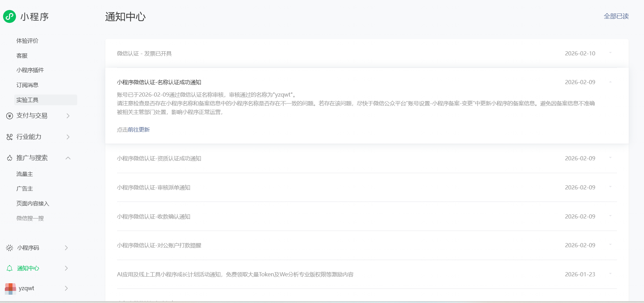Click the yzqwt account avatar
This screenshot has width=644, height=303.
(10, 288)
